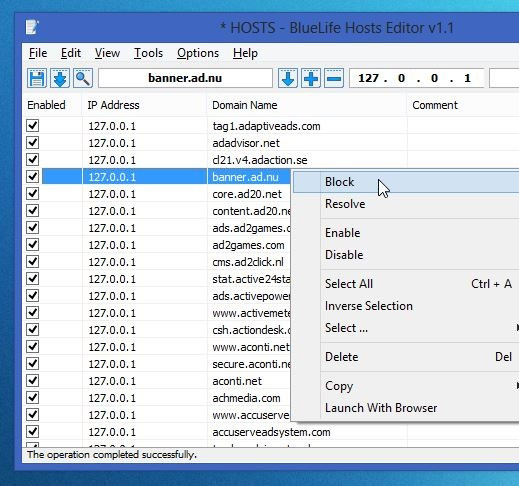Click the blue down arrow button
Image resolution: width=519 pixels, height=486 pixels.
coord(288,78)
